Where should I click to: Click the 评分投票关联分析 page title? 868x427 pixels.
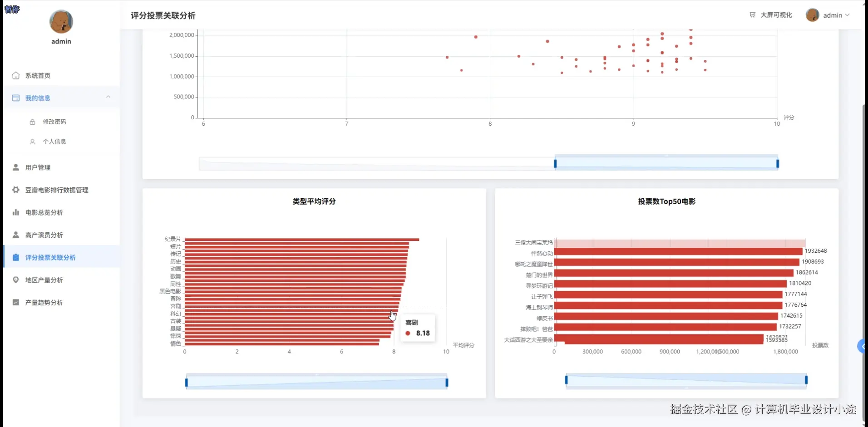pyautogui.click(x=163, y=15)
